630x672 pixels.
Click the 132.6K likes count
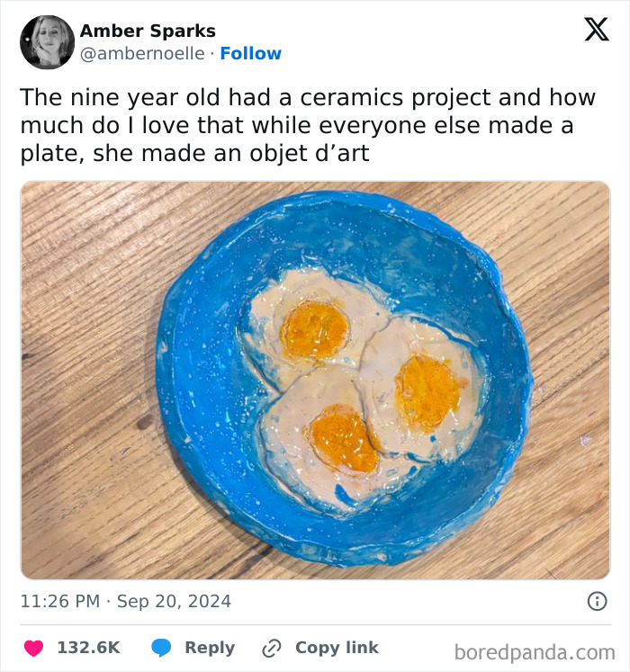point(88,648)
